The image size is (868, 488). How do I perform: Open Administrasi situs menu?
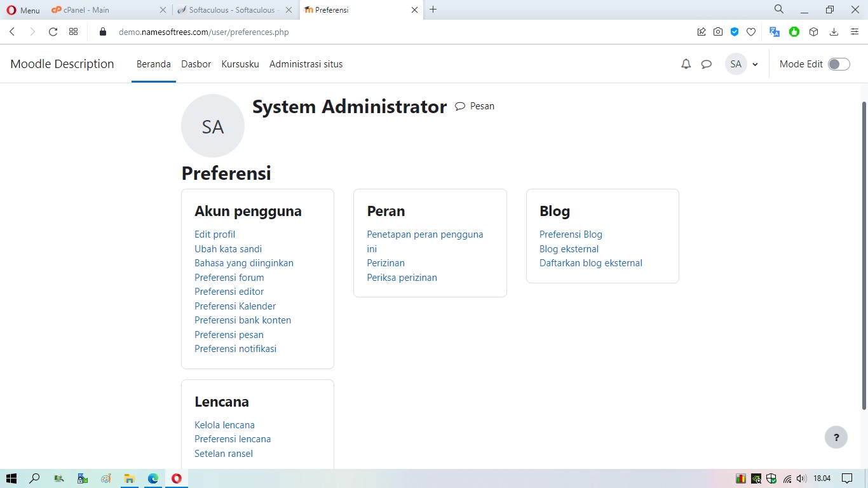tap(306, 64)
